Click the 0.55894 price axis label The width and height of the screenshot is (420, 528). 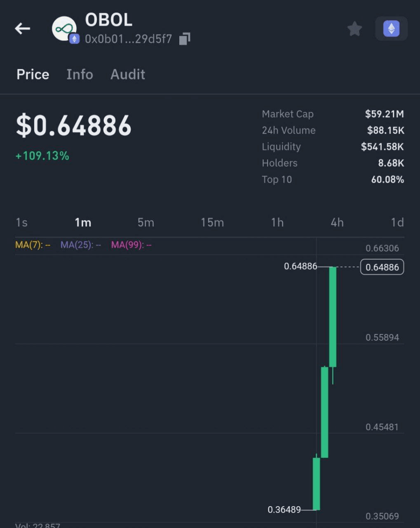click(382, 337)
